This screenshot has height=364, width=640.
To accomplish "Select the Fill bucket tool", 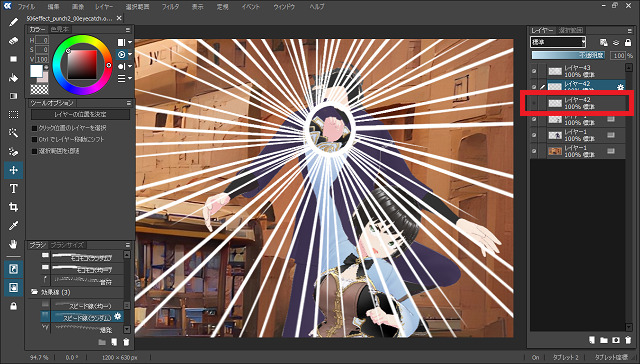I will click(13, 78).
